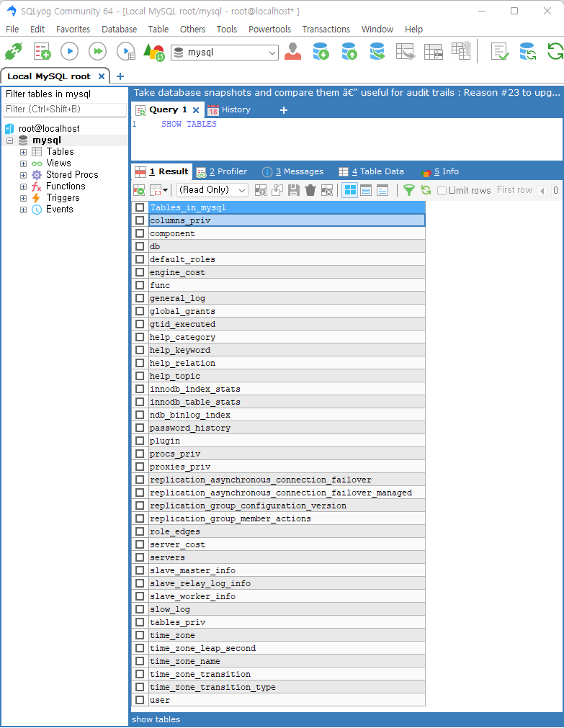Execute the current query with the play icon
The height and width of the screenshot is (728, 564).
pos(70,51)
